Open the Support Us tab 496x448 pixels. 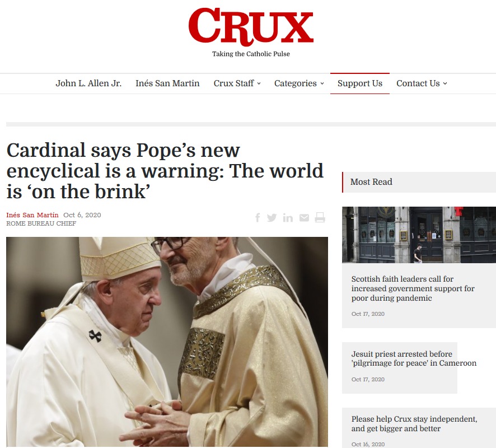360,83
